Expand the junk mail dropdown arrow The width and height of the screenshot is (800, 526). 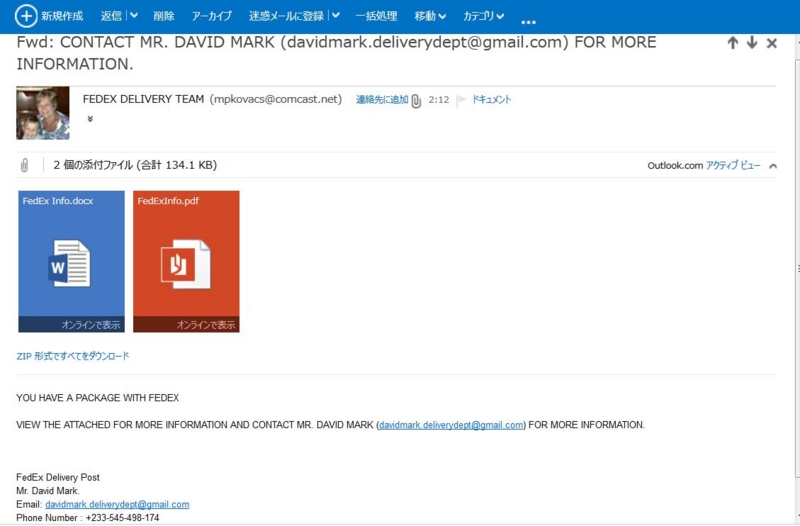[x=335, y=16]
